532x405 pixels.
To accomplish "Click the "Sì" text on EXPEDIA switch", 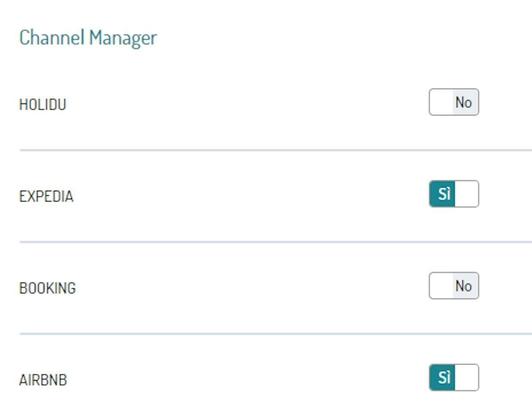I will pos(444,194).
